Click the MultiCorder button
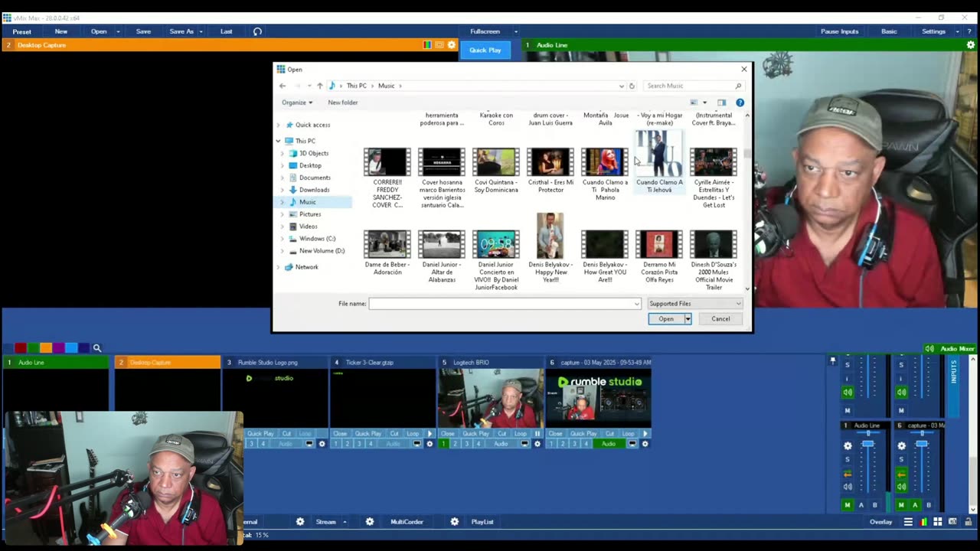Screen dimensions: 980x551 click(x=407, y=522)
